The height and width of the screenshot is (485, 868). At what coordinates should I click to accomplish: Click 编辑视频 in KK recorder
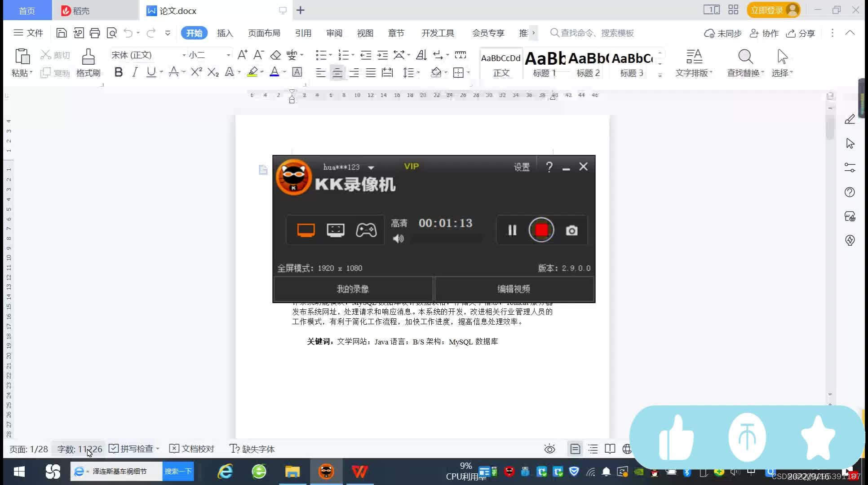[514, 289]
